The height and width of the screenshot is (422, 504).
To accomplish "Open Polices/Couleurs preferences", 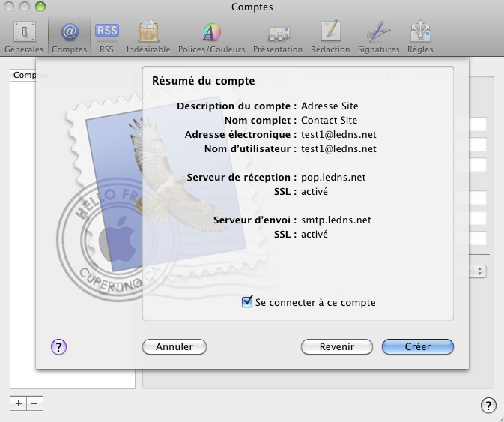I will 210,36.
